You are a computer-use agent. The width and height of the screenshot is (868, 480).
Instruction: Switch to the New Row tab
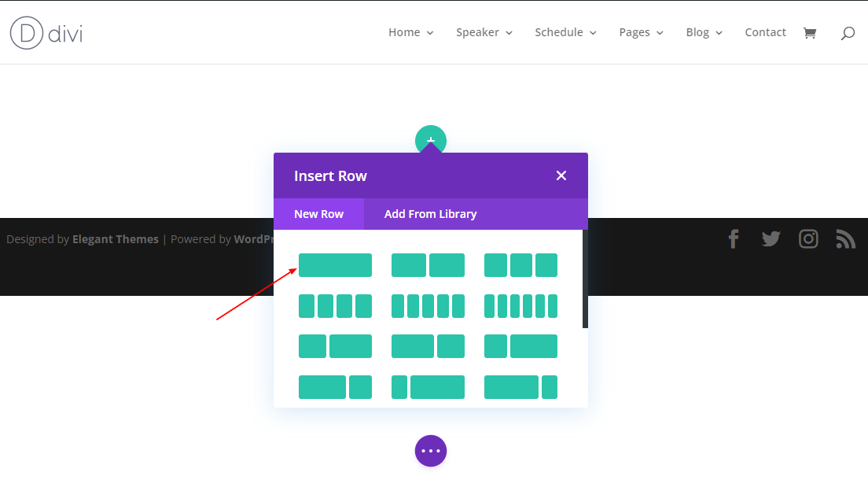(x=318, y=213)
